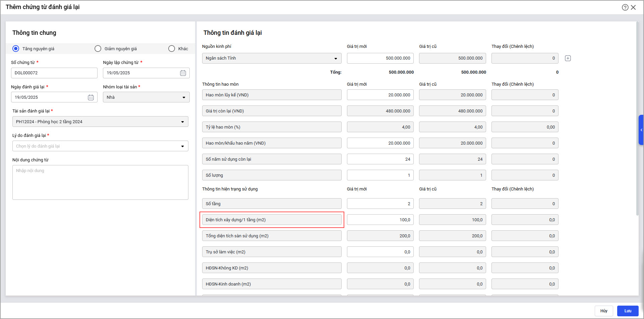Click the Lưu button
The height and width of the screenshot is (319, 644).
(x=628, y=311)
